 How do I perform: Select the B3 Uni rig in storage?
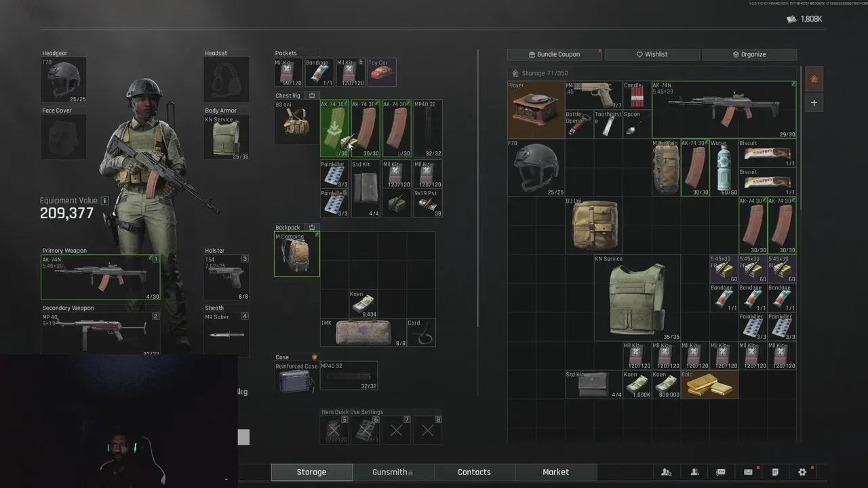click(x=593, y=225)
